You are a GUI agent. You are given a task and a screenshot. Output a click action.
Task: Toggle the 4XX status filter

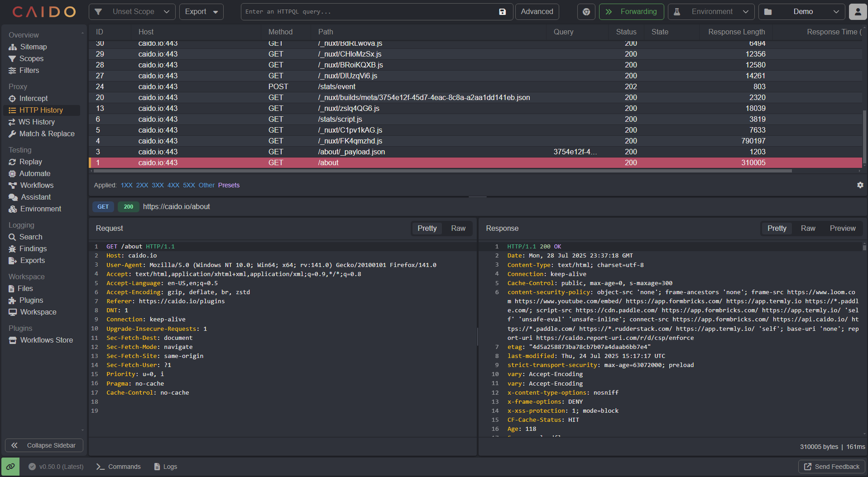173,185
